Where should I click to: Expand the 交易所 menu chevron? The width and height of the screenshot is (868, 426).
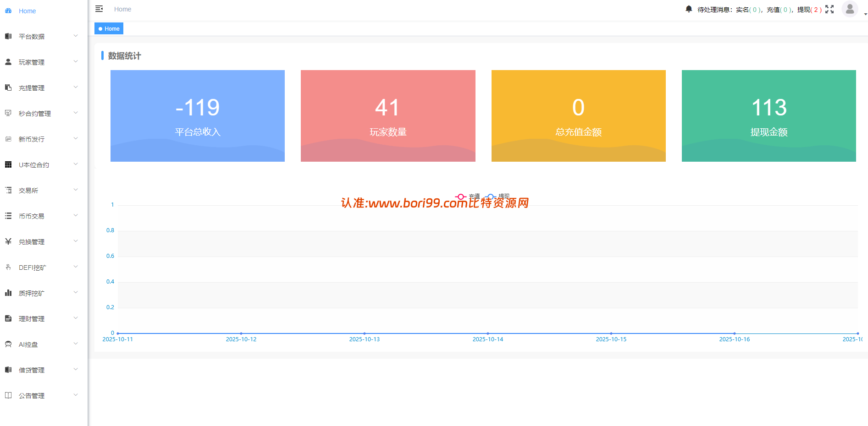[x=76, y=190]
